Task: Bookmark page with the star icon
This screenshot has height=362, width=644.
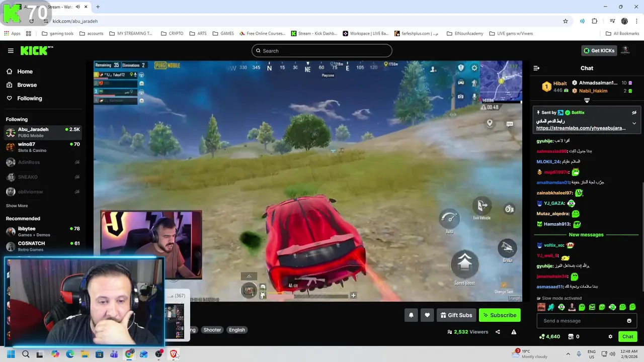Action: click(566, 21)
